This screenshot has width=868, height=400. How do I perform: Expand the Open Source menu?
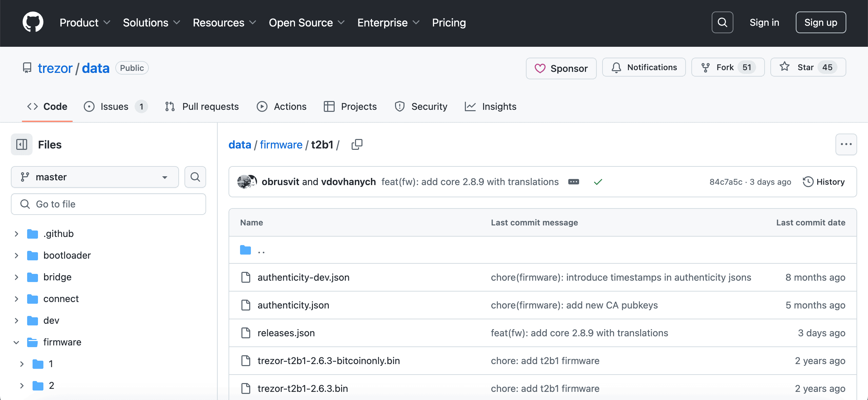(x=307, y=23)
